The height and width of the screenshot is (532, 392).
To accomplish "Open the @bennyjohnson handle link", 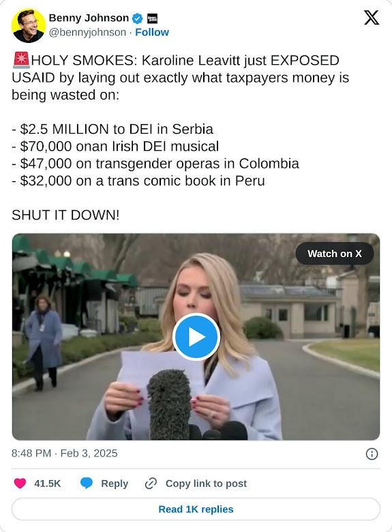I will (87, 32).
